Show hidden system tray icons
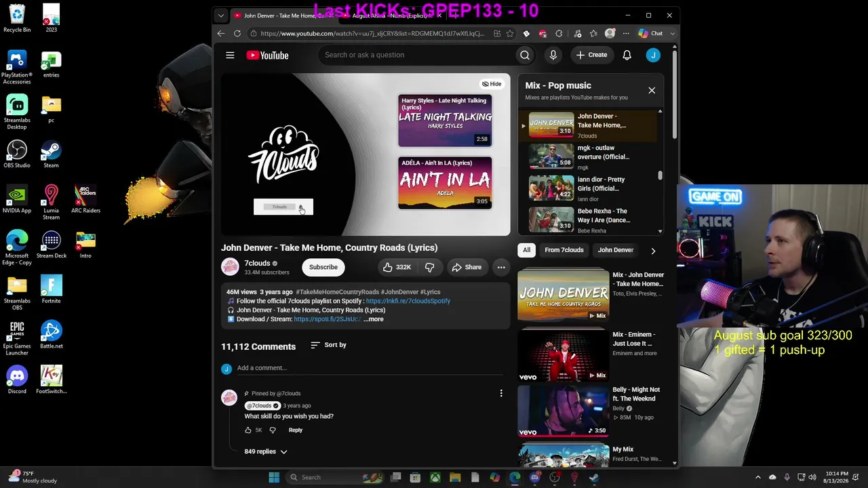Viewport: 868px width, 488px height. 758,477
